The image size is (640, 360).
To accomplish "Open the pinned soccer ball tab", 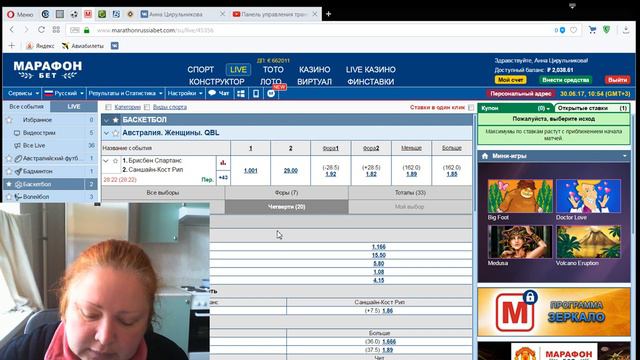I will [74, 14].
